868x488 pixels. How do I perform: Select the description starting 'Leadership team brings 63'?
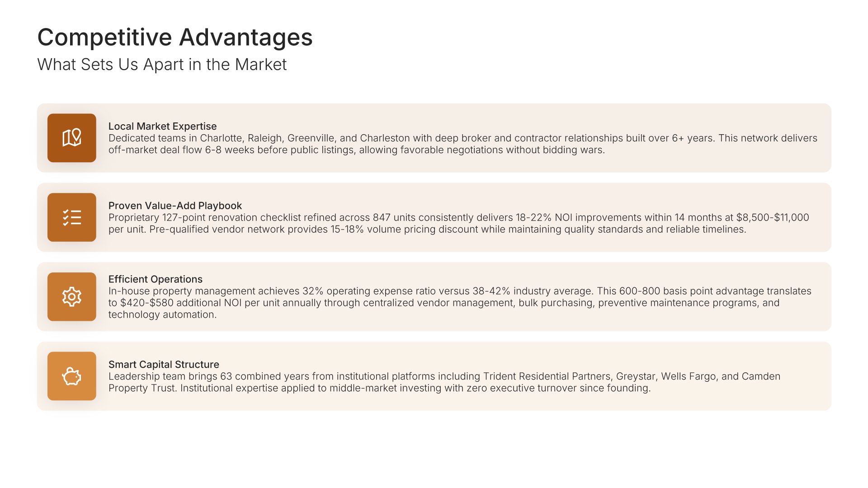[444, 382]
